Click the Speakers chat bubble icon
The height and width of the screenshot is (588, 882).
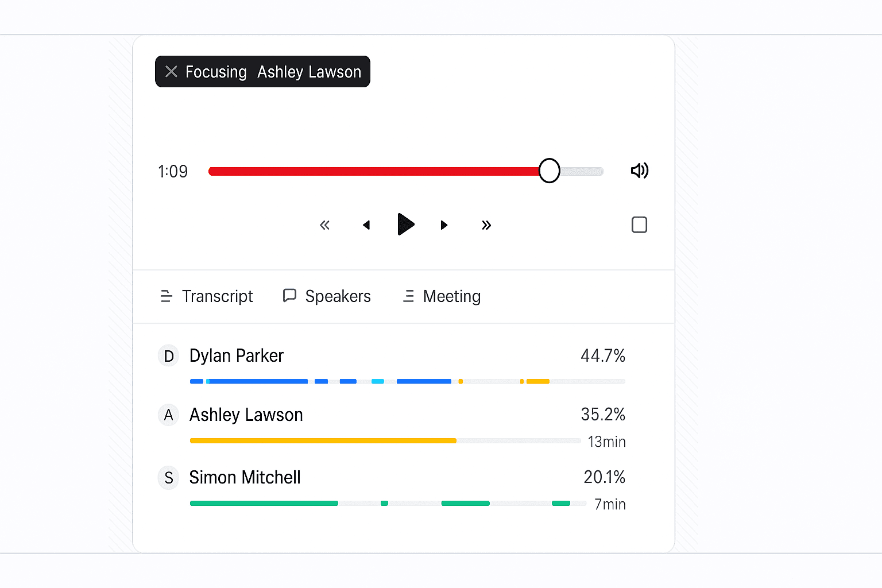[x=289, y=295]
